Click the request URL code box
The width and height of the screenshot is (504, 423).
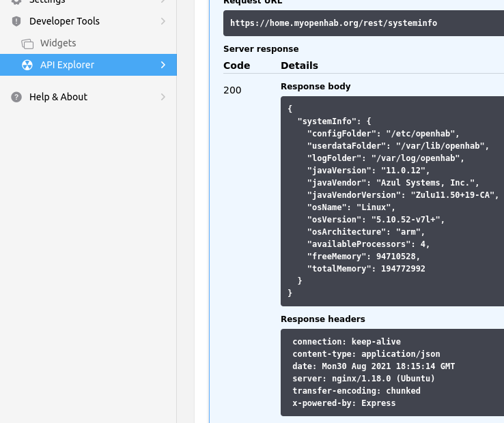[362, 23]
